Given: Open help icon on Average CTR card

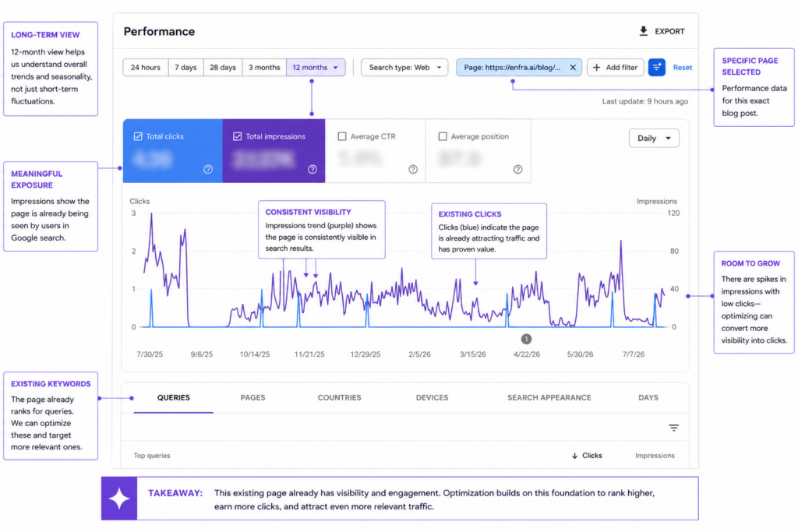Looking at the screenshot, I should (413, 169).
